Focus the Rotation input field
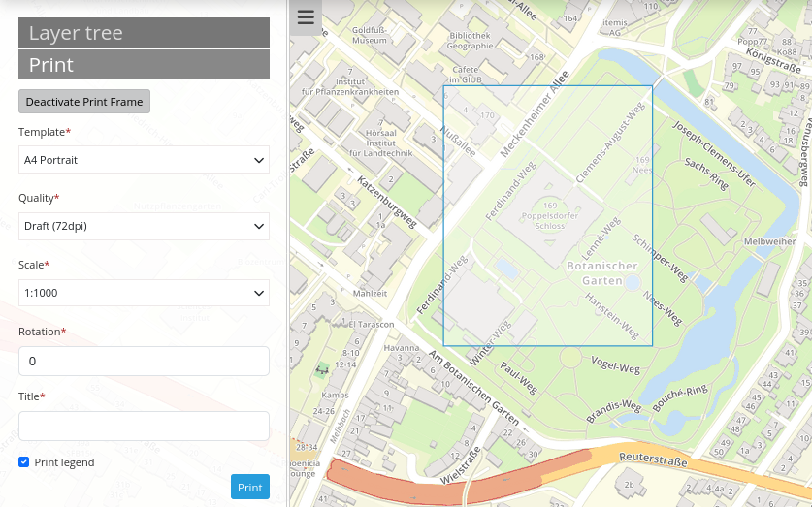Screen dimensions: 812x507 (x=144, y=361)
